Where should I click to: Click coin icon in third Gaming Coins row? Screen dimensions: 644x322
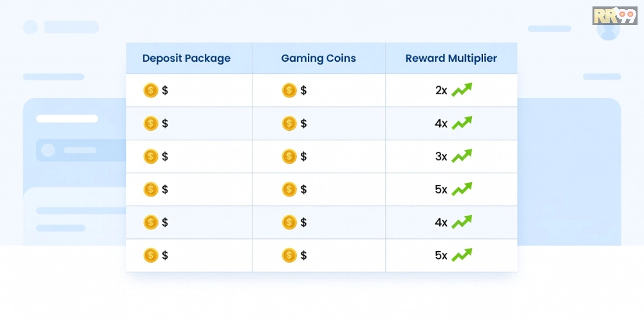[x=289, y=156]
